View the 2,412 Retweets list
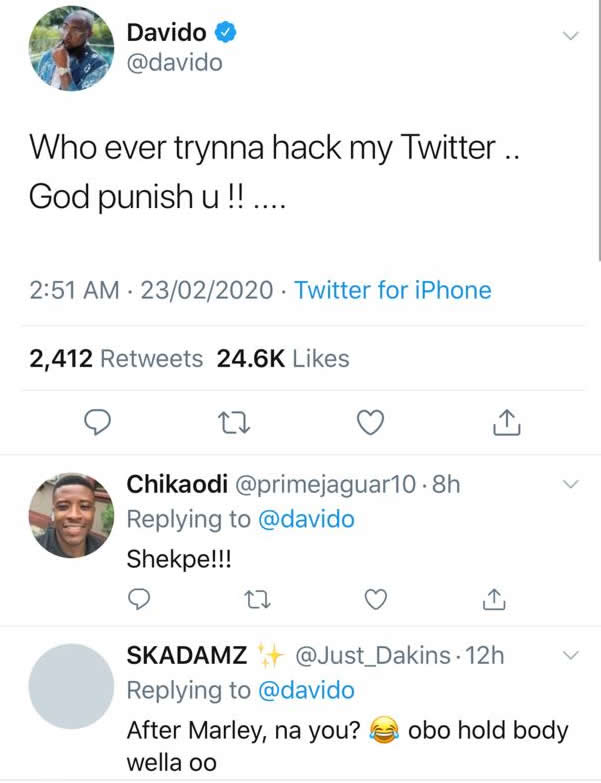The height and width of the screenshot is (783, 601). pyautogui.click(x=116, y=358)
